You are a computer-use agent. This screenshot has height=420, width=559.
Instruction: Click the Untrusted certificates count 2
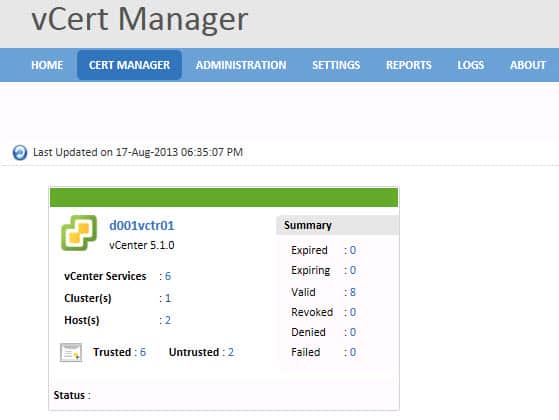[231, 352]
